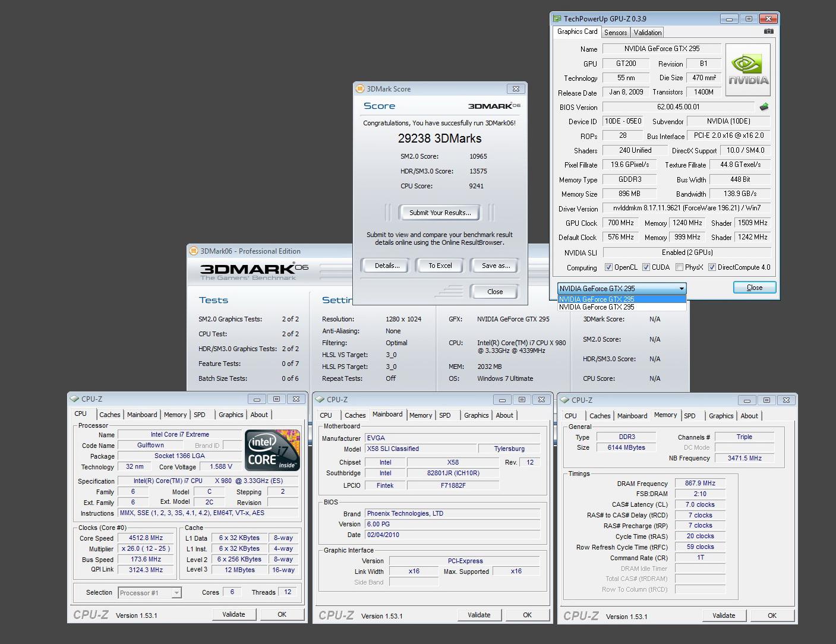Click the BIOS date 02/04/2010 field
This screenshot has width=836, height=644.
click(452, 535)
